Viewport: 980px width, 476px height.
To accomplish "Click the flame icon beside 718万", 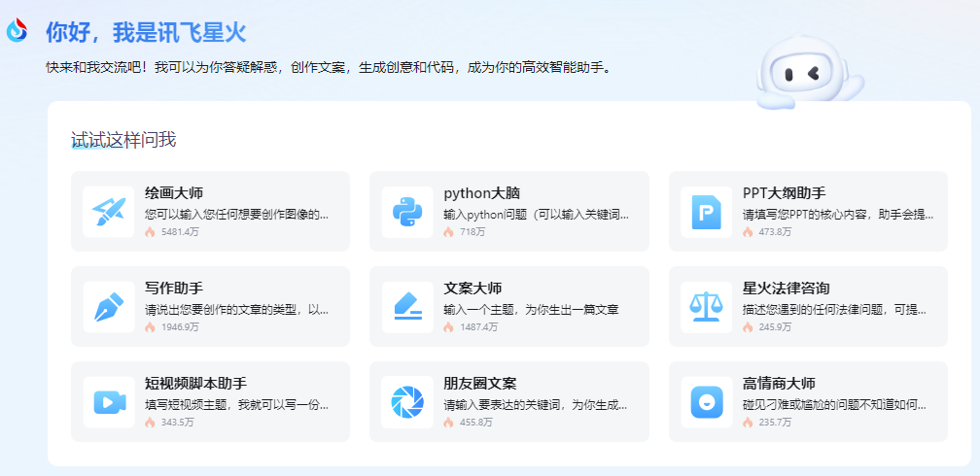I will click(448, 232).
